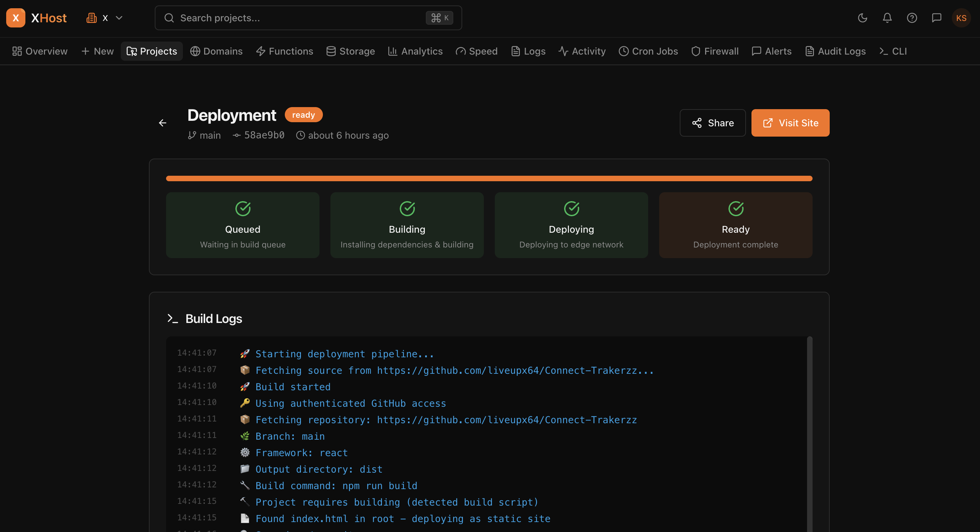Screen dimensions: 980x532
Task: Toggle dark mode with the moon icon
Action: coord(862,18)
